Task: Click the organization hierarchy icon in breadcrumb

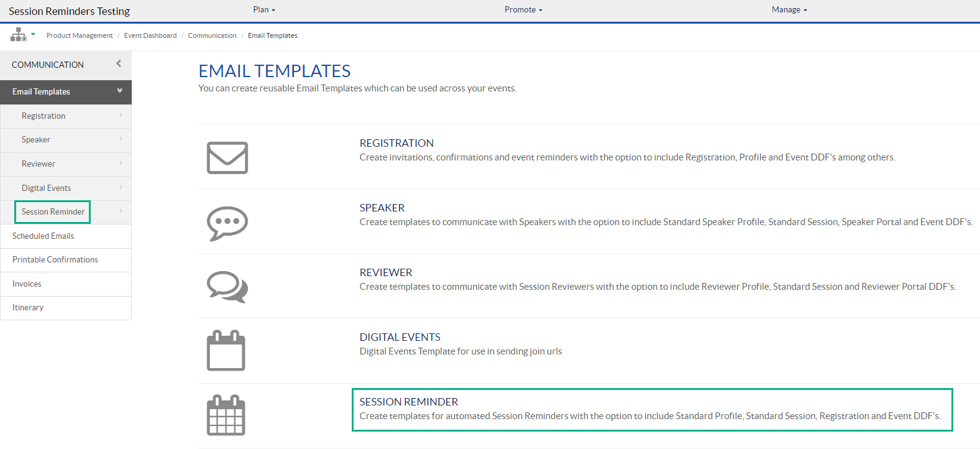Action: click(x=18, y=35)
